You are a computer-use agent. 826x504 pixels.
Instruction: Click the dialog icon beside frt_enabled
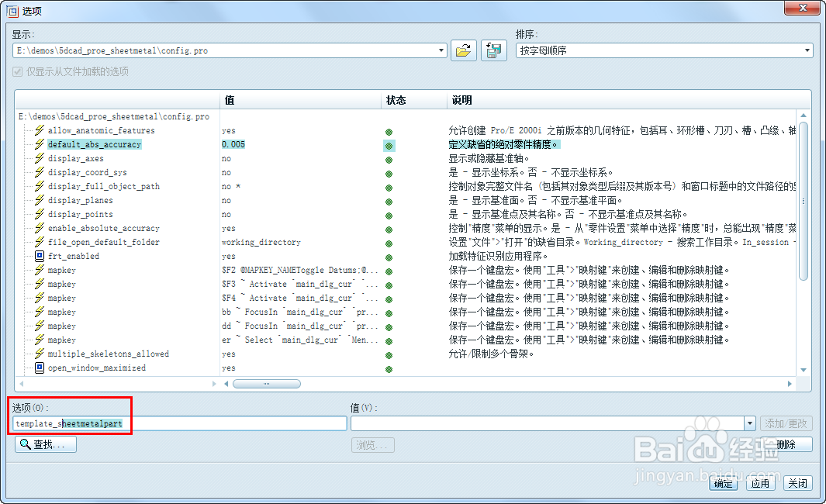click(39, 256)
